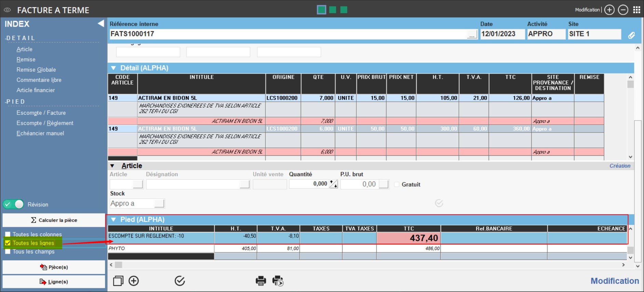644x292 pixels.
Task: Click the duplicate document icon
Action: (118, 281)
